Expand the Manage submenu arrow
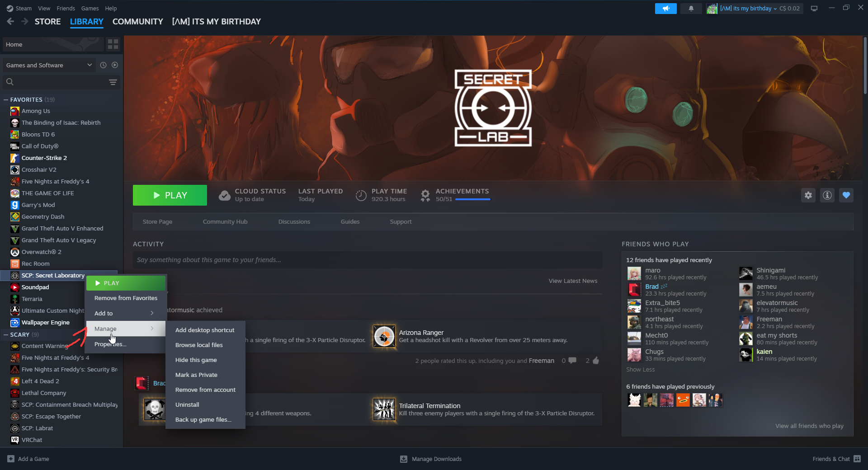The image size is (868, 470). [152, 329]
